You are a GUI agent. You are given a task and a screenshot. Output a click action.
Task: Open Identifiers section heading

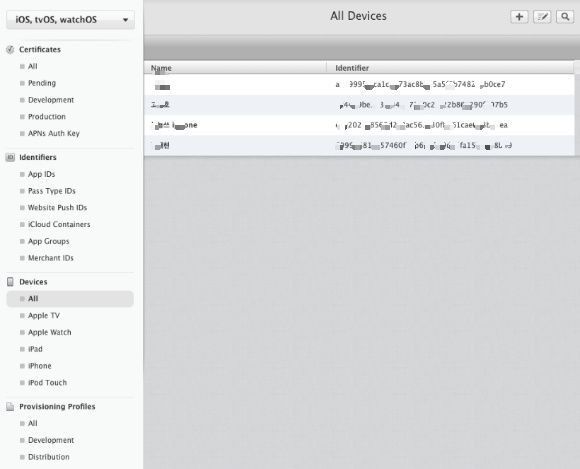click(x=38, y=157)
